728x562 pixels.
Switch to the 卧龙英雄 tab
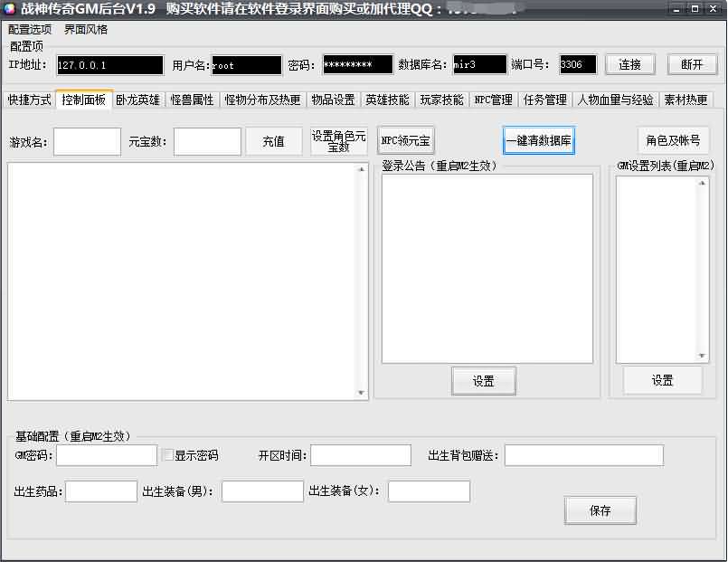pos(137,100)
